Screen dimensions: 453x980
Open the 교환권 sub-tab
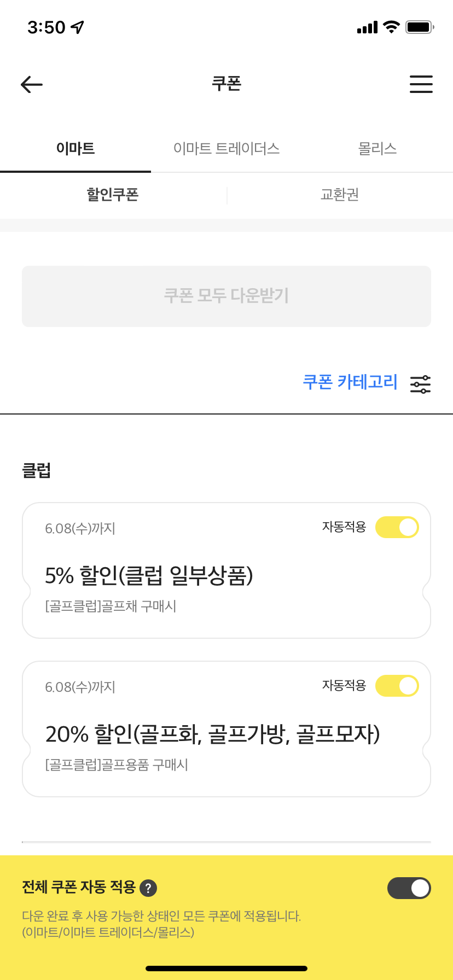pyautogui.click(x=339, y=195)
